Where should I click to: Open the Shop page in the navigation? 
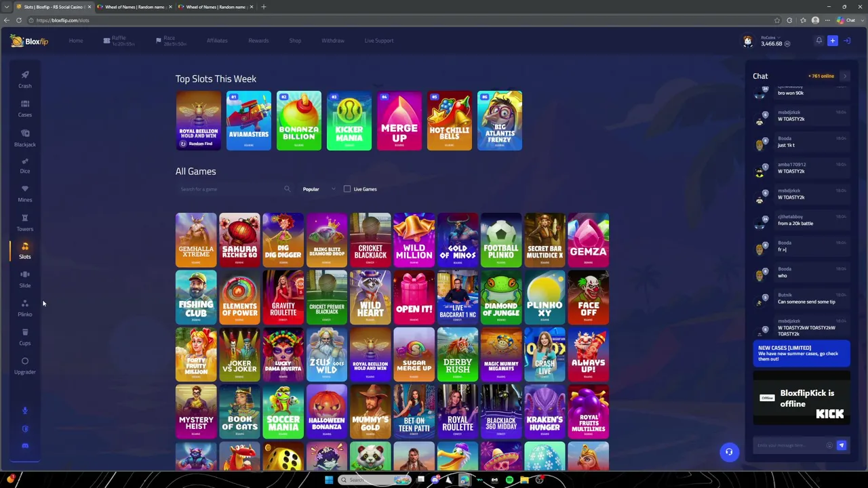pyautogui.click(x=295, y=41)
